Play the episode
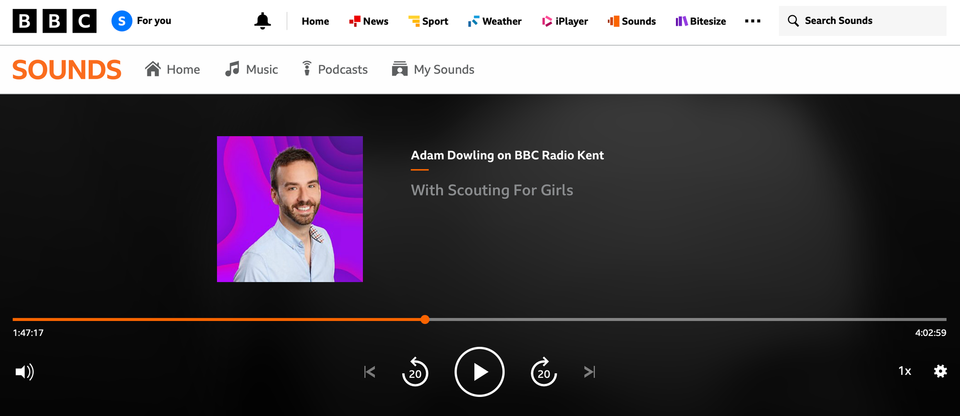 (x=479, y=372)
